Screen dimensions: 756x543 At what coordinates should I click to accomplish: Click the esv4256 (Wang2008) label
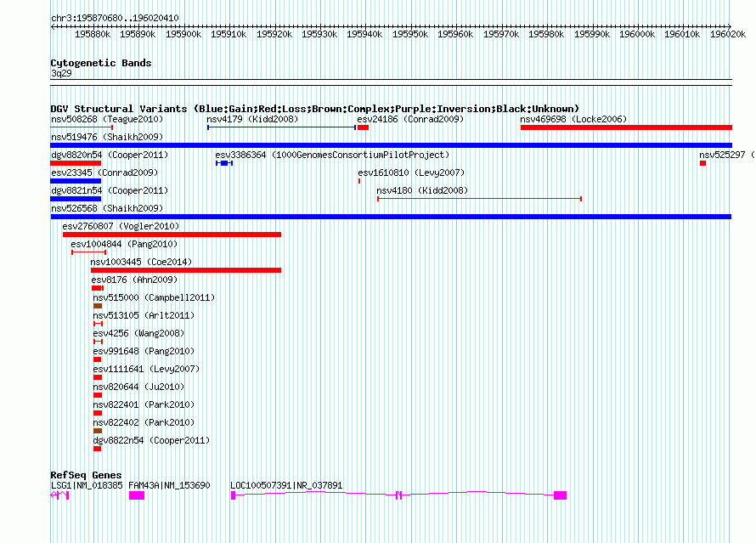138,333
